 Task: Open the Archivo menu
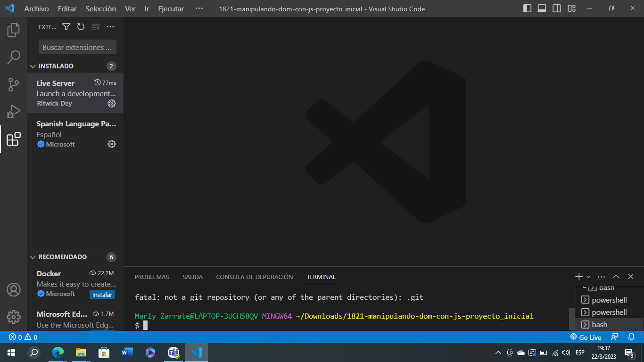[36, 8]
